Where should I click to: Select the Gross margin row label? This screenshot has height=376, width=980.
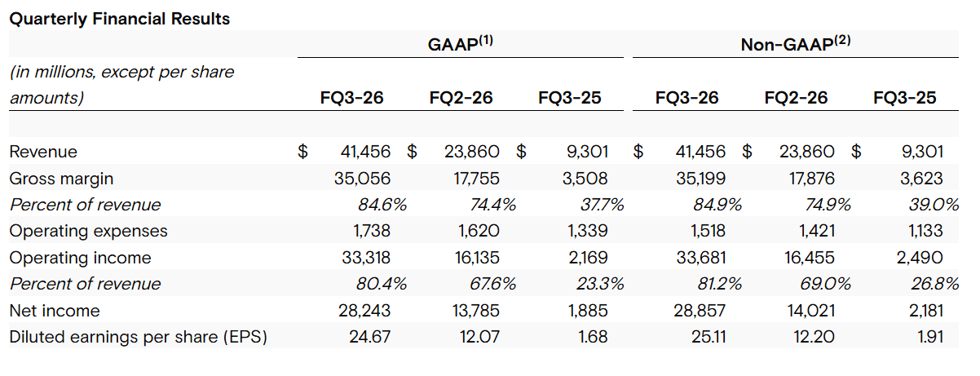click(x=61, y=179)
